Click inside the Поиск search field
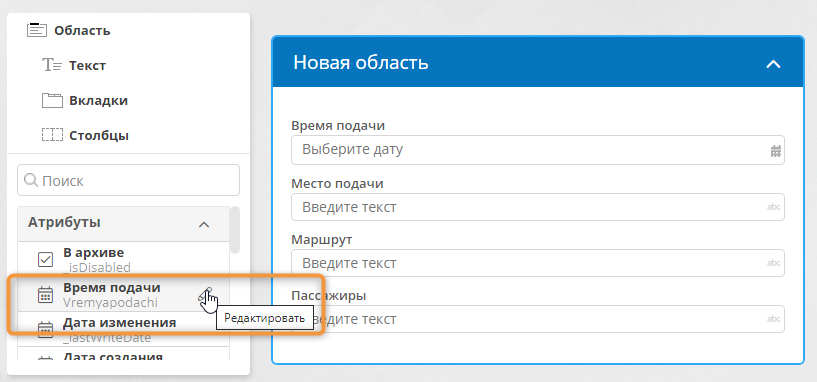This screenshot has height=382, width=817. (128, 180)
